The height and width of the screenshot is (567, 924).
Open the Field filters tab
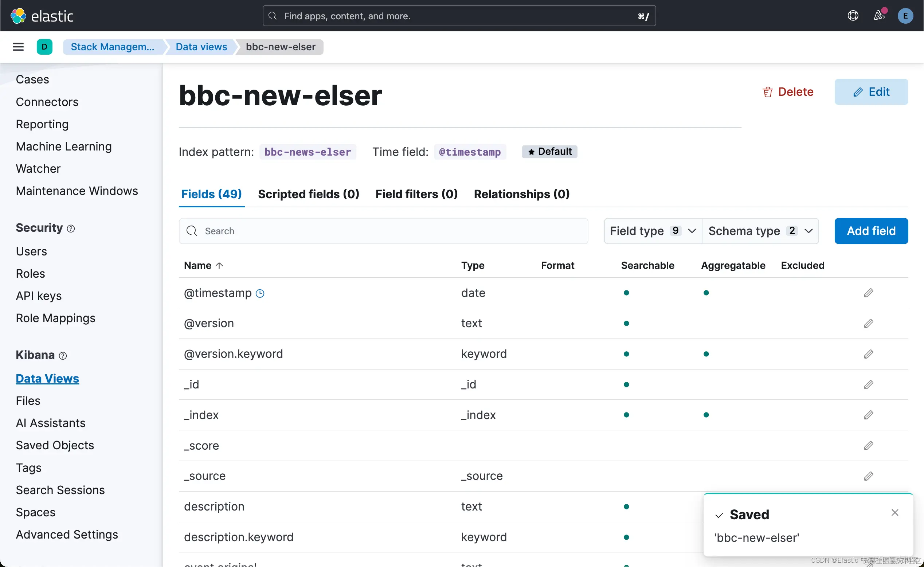pos(416,194)
